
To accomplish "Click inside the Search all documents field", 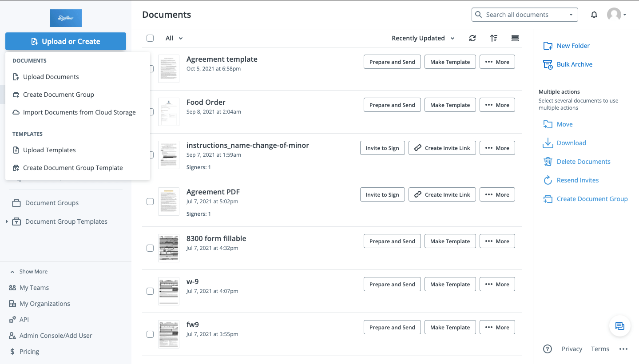I will click(520, 15).
